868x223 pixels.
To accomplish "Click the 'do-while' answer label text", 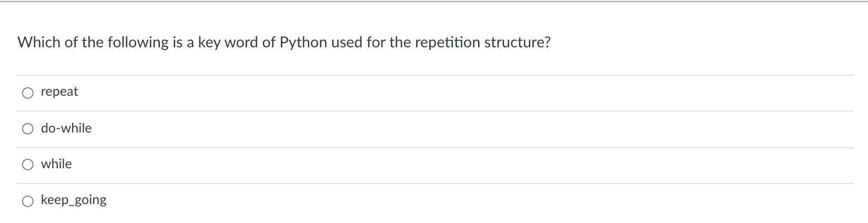I will click(66, 128).
